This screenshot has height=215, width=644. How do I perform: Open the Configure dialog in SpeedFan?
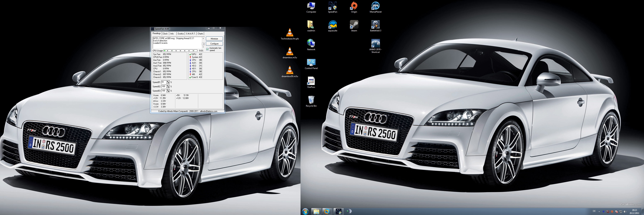click(214, 44)
